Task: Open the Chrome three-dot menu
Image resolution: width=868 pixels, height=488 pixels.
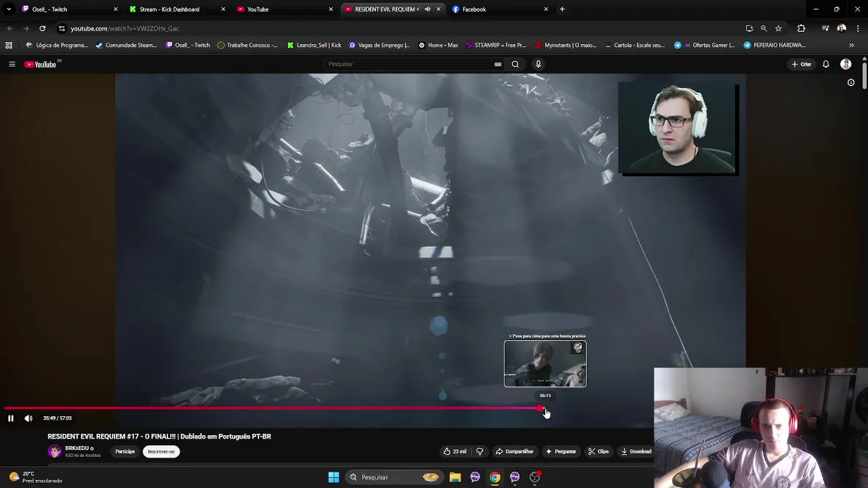Action: [859, 28]
